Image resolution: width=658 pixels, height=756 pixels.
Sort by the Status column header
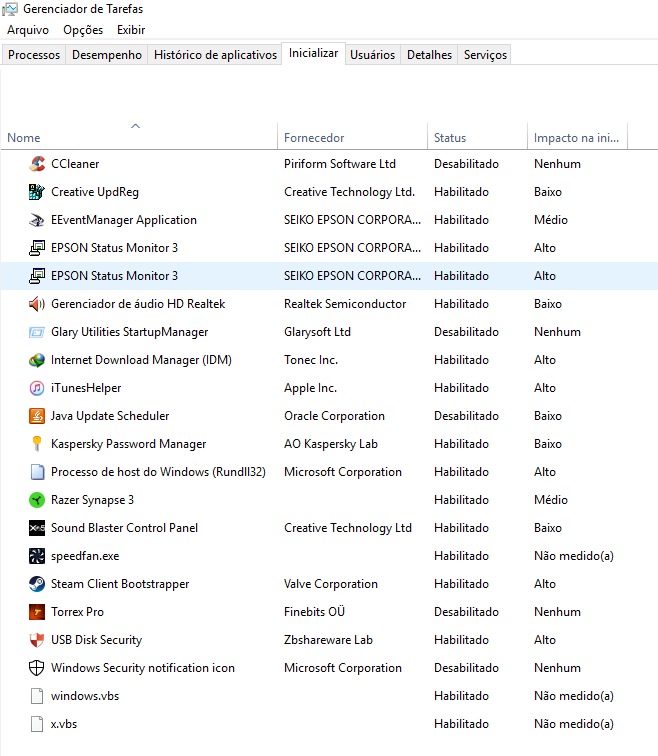tap(477, 138)
